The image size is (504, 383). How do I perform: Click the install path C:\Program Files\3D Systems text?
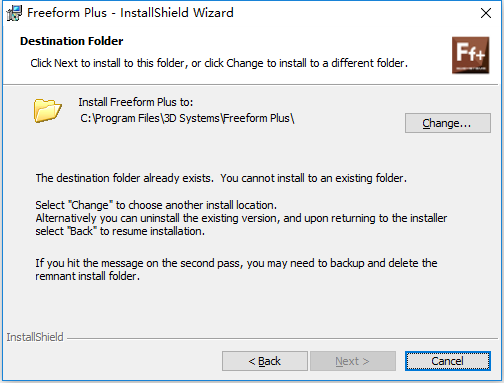click(187, 118)
